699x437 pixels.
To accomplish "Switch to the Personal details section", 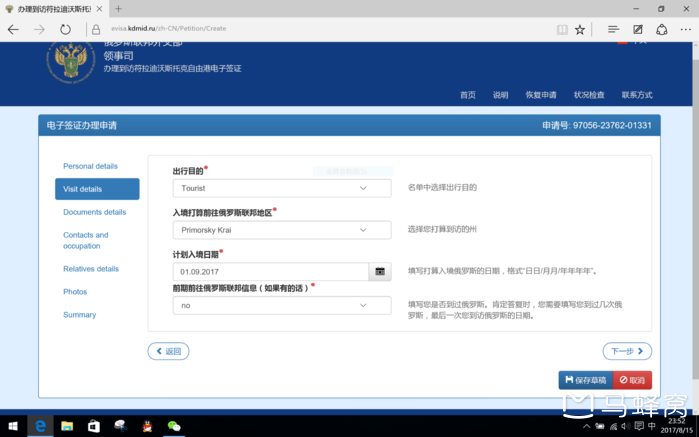I will [90, 166].
